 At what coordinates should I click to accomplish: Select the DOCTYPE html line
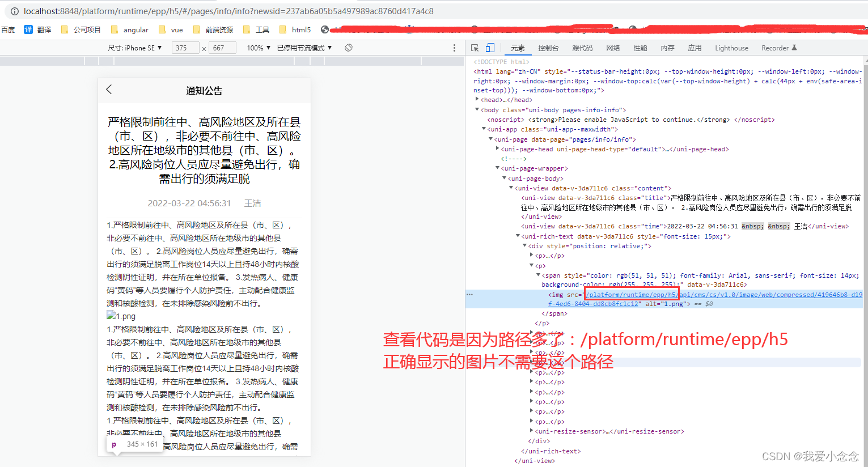pyautogui.click(x=501, y=62)
